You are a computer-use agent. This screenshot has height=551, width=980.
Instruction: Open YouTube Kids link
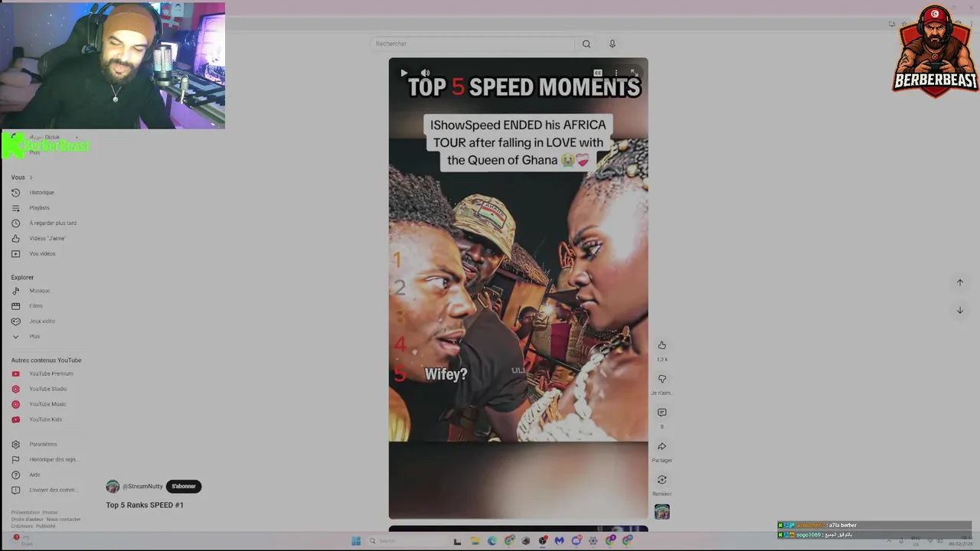(46, 419)
